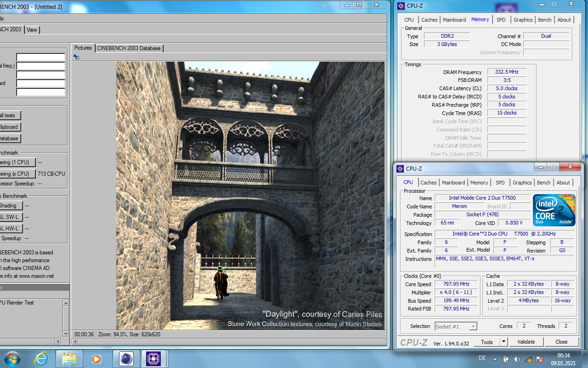Image resolution: width=588 pixels, height=368 pixels.
Task: Click the multiplier value x 4.0 (6 - 11)
Action: [x=456, y=293]
